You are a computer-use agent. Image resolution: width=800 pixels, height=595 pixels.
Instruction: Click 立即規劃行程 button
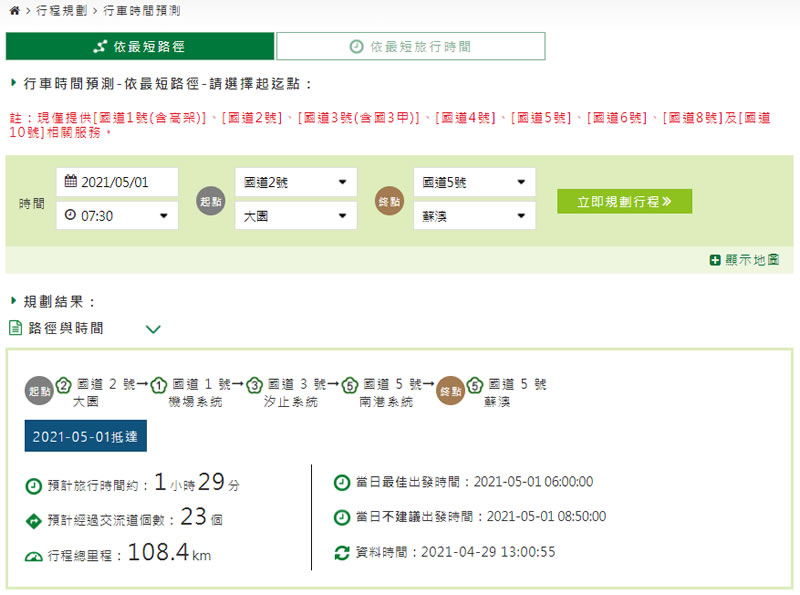coord(624,202)
